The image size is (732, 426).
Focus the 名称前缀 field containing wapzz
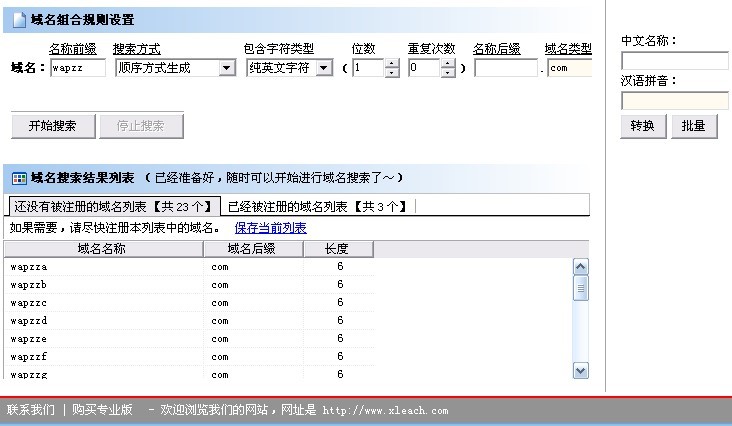pyautogui.click(x=77, y=69)
